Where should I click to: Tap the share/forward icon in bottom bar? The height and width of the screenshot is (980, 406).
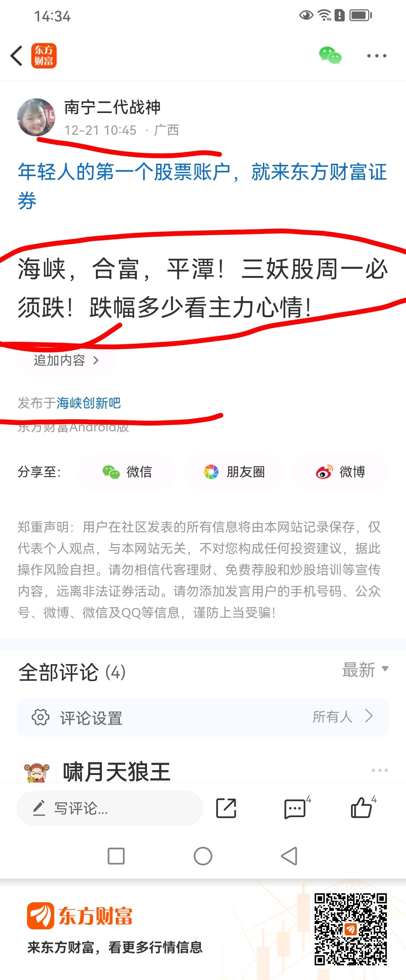point(226,808)
